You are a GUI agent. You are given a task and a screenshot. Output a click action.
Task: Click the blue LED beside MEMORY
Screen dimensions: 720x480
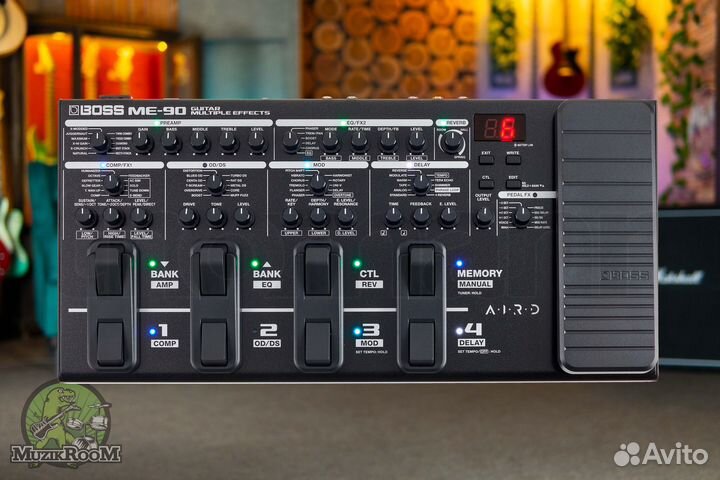pos(459,264)
